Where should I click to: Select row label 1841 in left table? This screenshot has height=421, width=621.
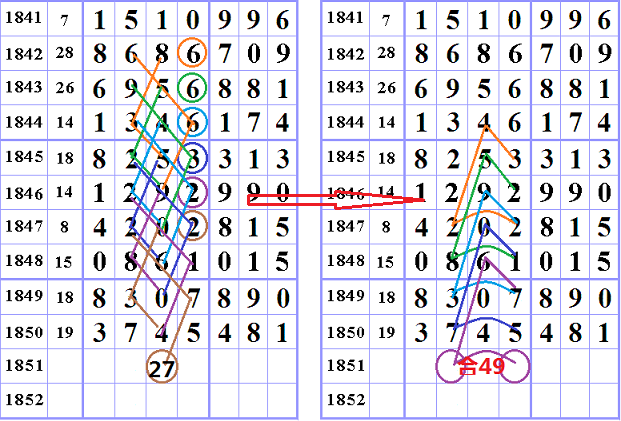23,18
